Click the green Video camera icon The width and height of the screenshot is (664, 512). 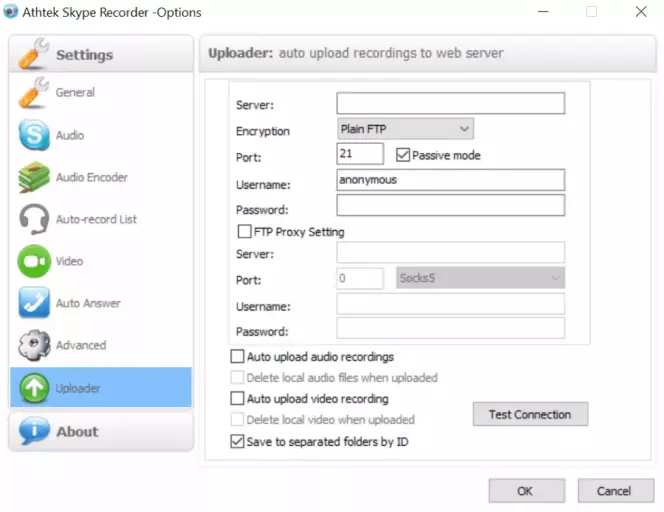click(x=34, y=261)
